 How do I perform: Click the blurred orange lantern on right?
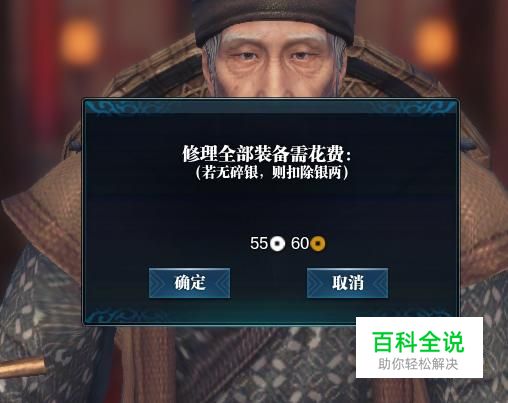[x=435, y=40]
